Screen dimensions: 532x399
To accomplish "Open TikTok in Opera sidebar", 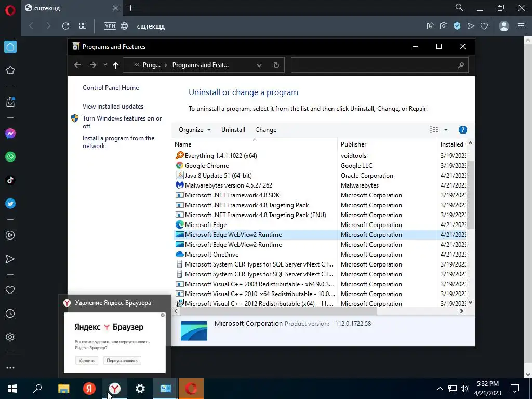I will click(10, 180).
